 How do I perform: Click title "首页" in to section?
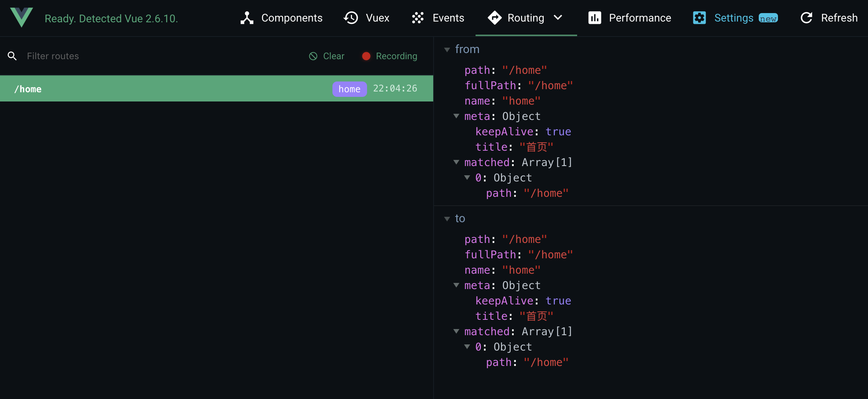514,316
